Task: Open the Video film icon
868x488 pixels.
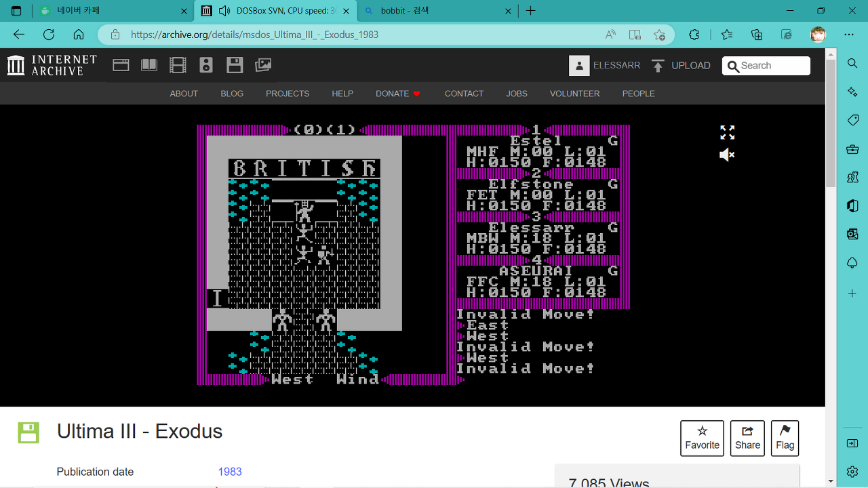Action: click(178, 65)
